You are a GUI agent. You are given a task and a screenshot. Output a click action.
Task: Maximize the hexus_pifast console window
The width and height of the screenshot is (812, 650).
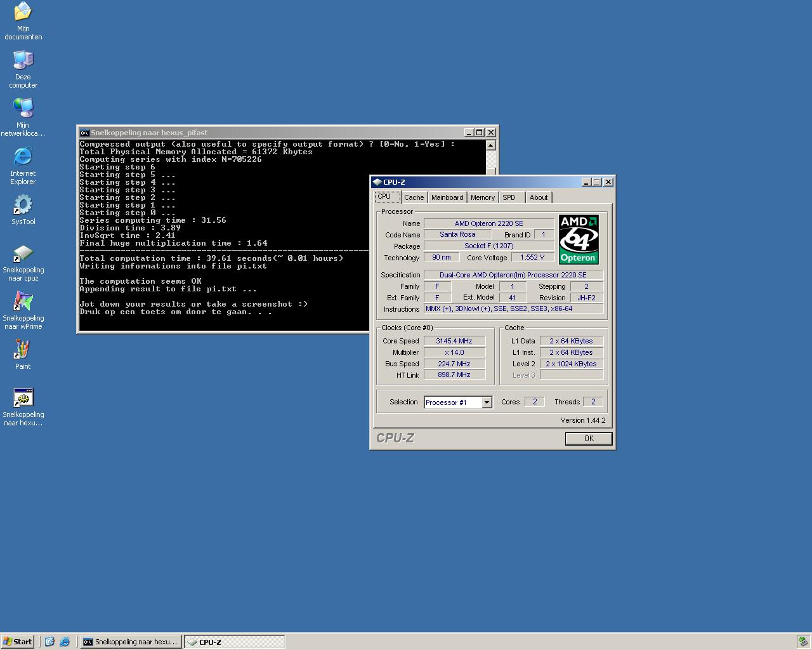coord(480,133)
